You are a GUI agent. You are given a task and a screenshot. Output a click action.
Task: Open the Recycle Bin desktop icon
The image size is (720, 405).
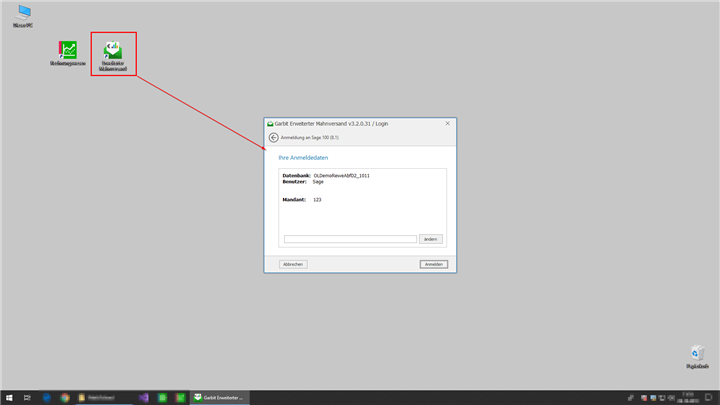[697, 357]
